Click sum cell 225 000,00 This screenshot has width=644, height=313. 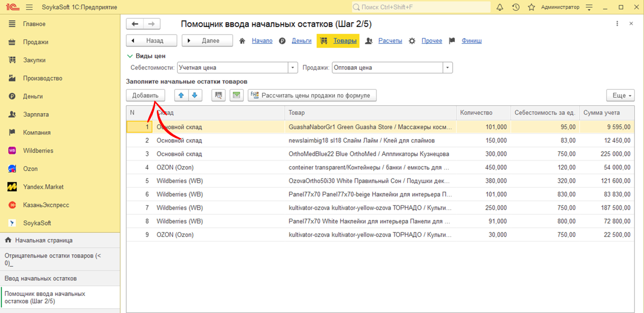pos(607,154)
